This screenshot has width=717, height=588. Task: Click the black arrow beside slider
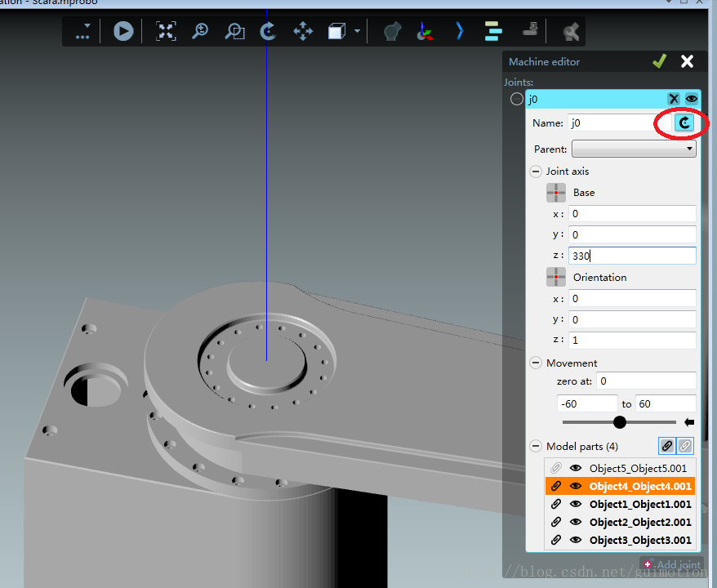point(689,422)
